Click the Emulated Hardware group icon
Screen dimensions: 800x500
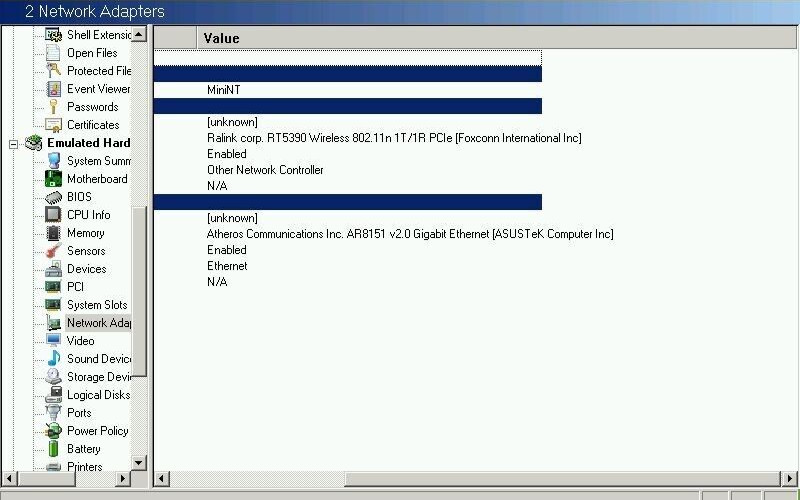tap(34, 143)
